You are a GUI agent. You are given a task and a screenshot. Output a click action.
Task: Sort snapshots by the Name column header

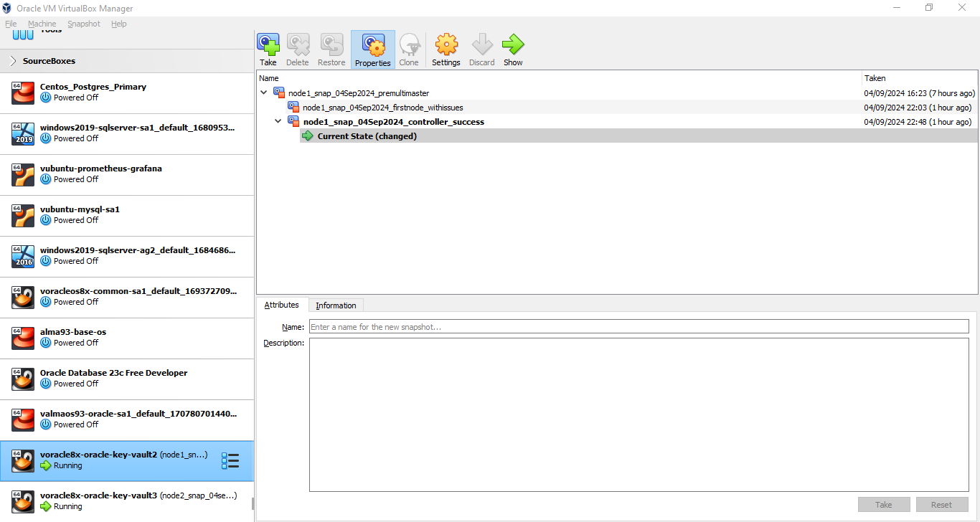559,78
